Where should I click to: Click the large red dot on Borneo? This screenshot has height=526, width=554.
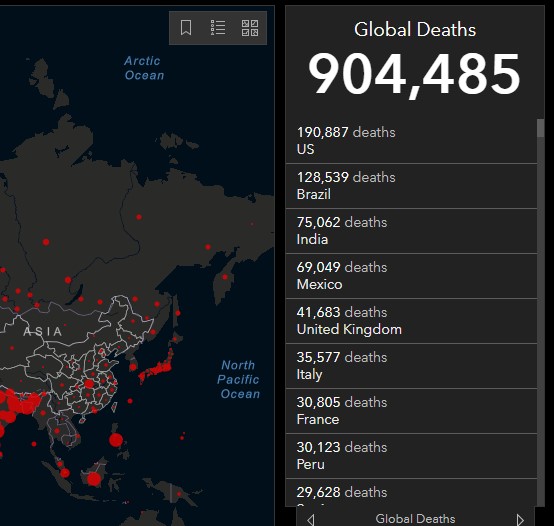pos(94,479)
